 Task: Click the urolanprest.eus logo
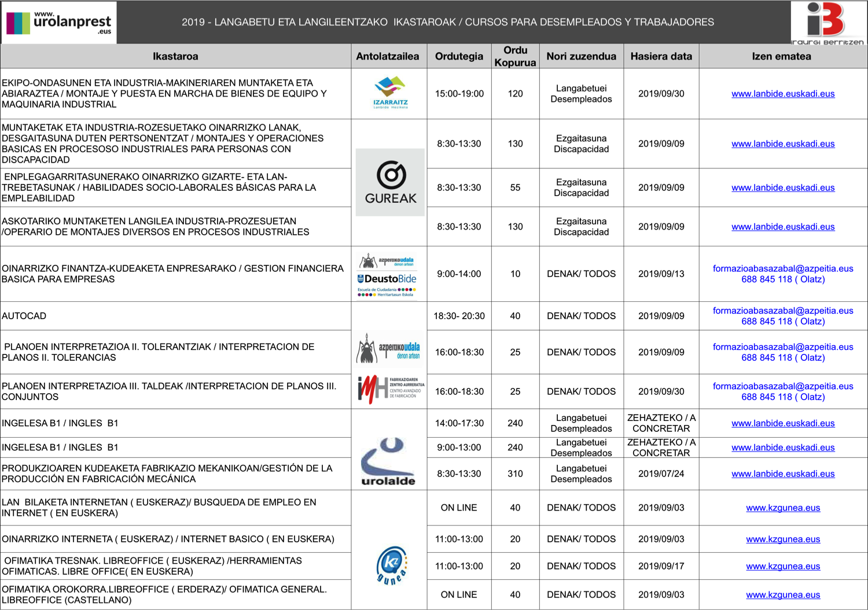tap(59, 23)
